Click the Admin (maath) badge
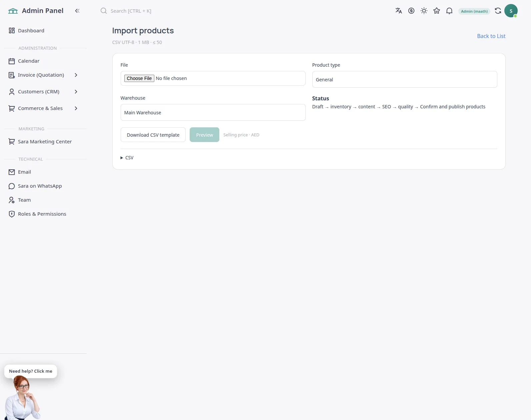Screen dimensions: 531x420 click(x=474, y=11)
